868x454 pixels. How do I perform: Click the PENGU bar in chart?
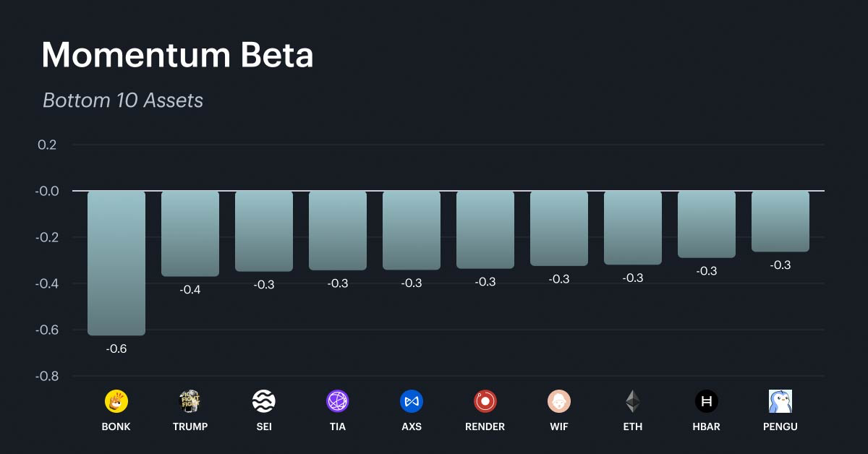[780, 221]
